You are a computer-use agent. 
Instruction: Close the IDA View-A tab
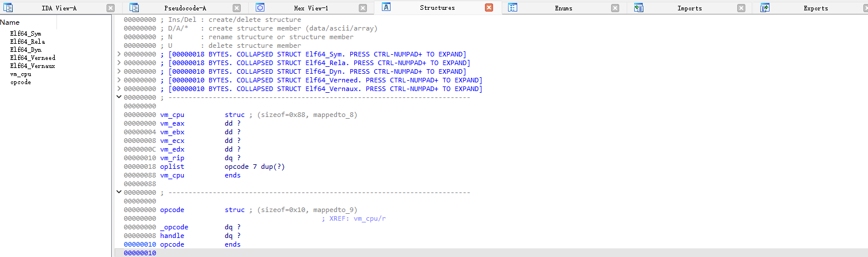[x=111, y=8]
